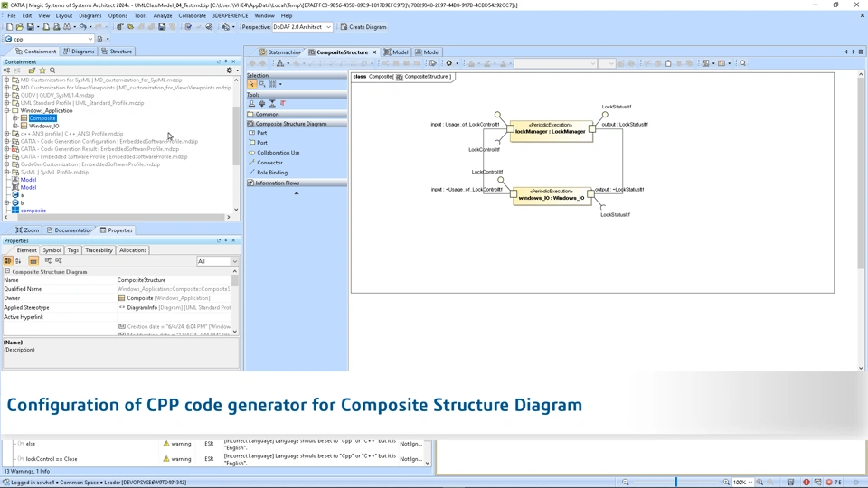Click the status bar zoom slider
Viewport: 868px width, 488px height.
676,482
